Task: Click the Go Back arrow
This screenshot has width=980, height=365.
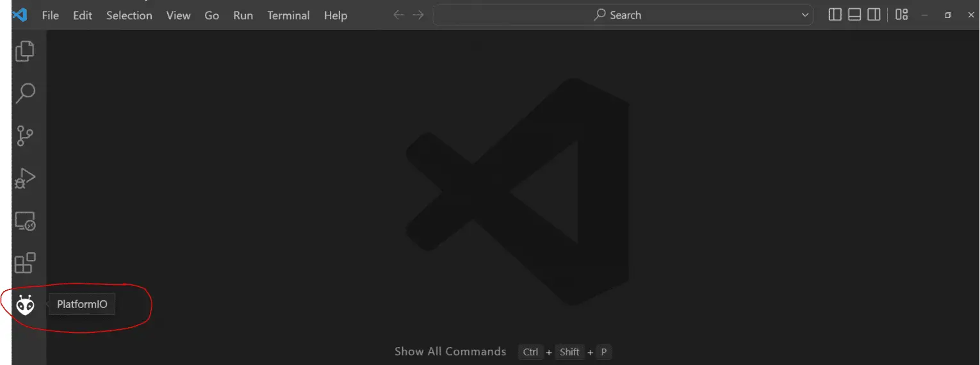Action: 398,15
